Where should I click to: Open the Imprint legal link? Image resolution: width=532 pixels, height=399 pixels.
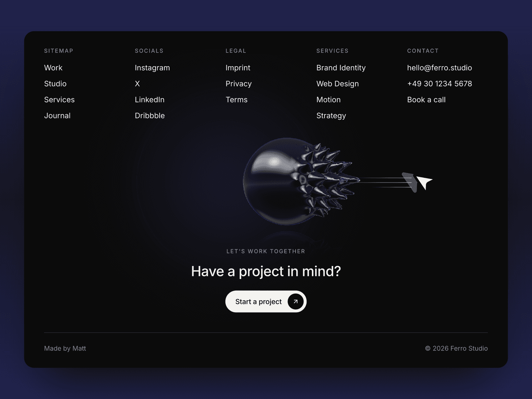point(238,68)
